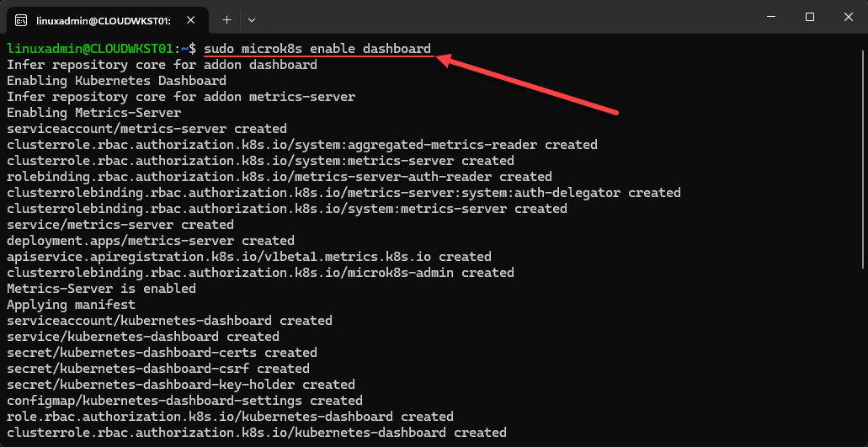Close the linuxadmin@CLOUDWKST01 tab
The width and height of the screenshot is (868, 447).
(x=194, y=19)
